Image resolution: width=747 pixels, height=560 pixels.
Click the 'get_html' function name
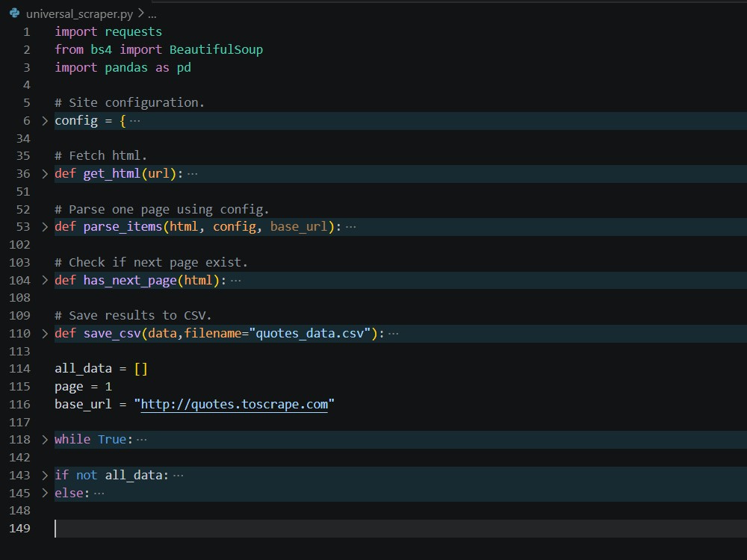112,174
